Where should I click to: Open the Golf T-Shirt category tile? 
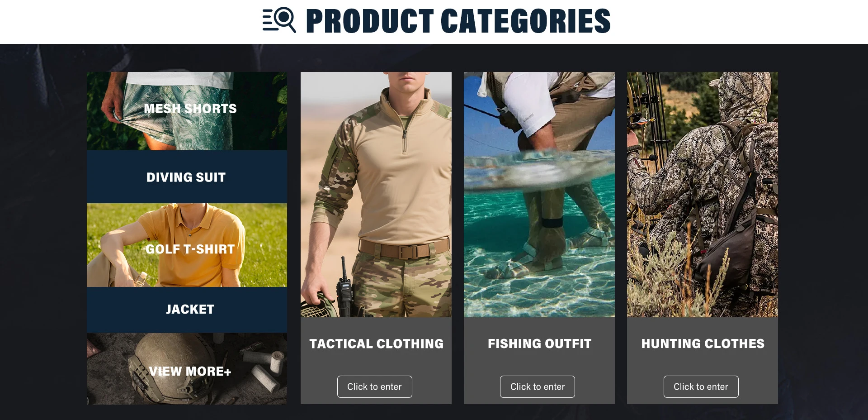[x=187, y=245]
